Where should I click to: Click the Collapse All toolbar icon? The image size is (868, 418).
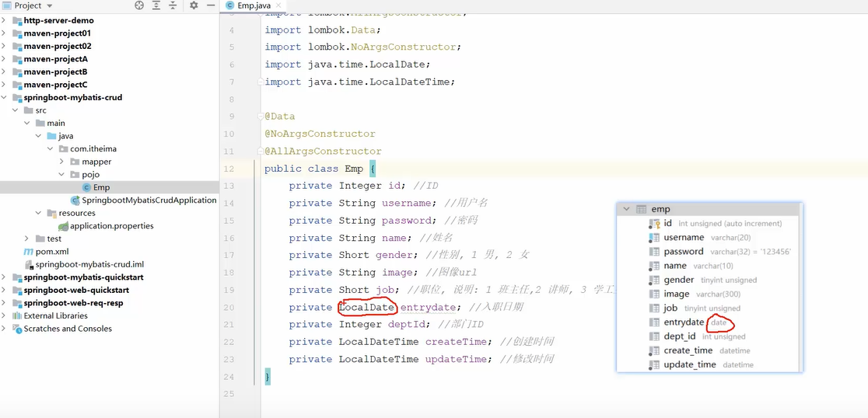(x=173, y=5)
